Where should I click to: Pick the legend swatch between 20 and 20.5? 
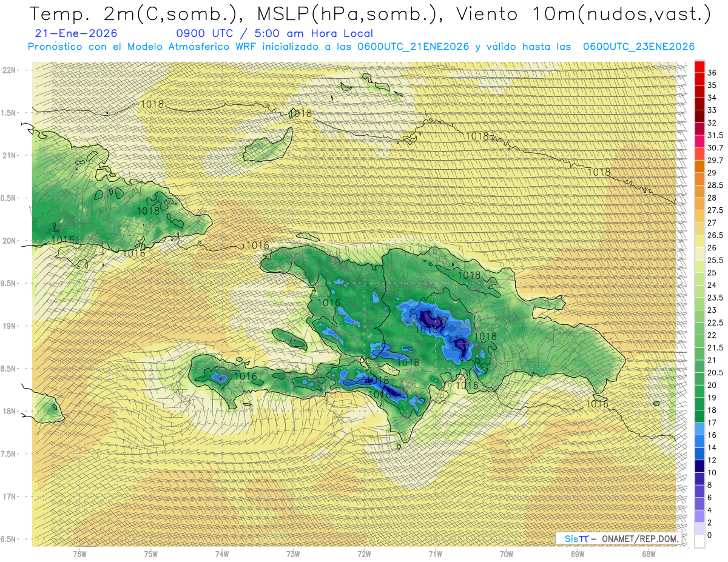(x=699, y=379)
